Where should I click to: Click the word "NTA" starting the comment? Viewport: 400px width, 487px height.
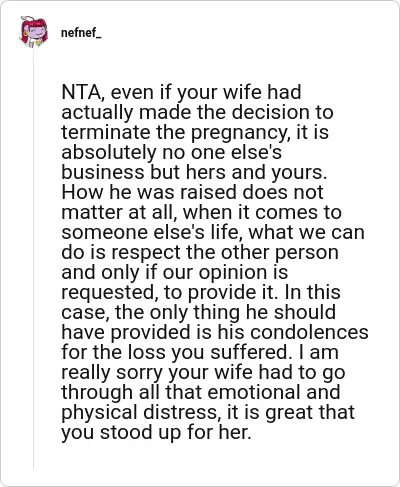[x=81, y=92]
